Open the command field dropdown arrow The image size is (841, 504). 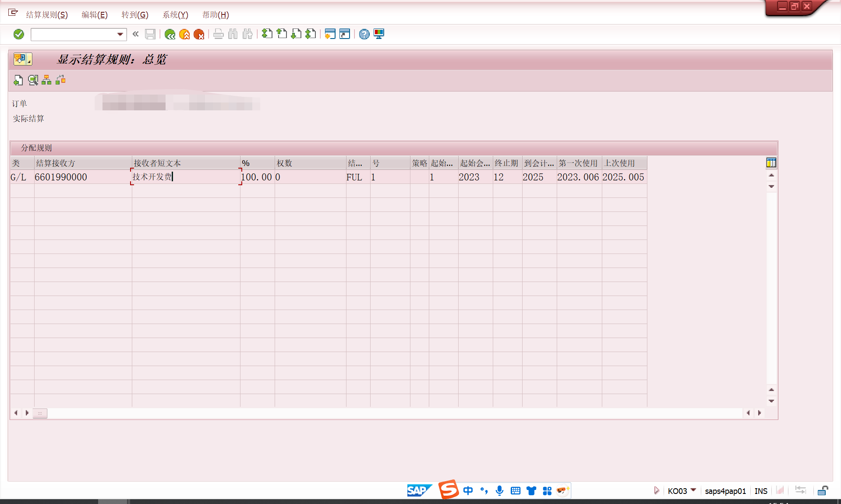pyautogui.click(x=120, y=34)
